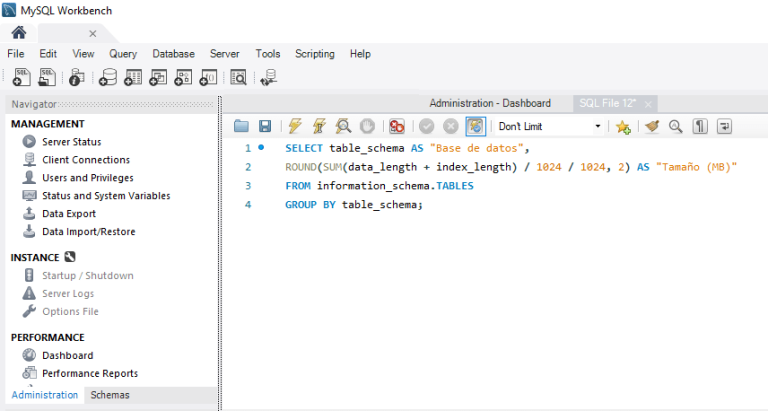The image size is (768, 411).
Task: Create new table icon
Action: pos(133,77)
